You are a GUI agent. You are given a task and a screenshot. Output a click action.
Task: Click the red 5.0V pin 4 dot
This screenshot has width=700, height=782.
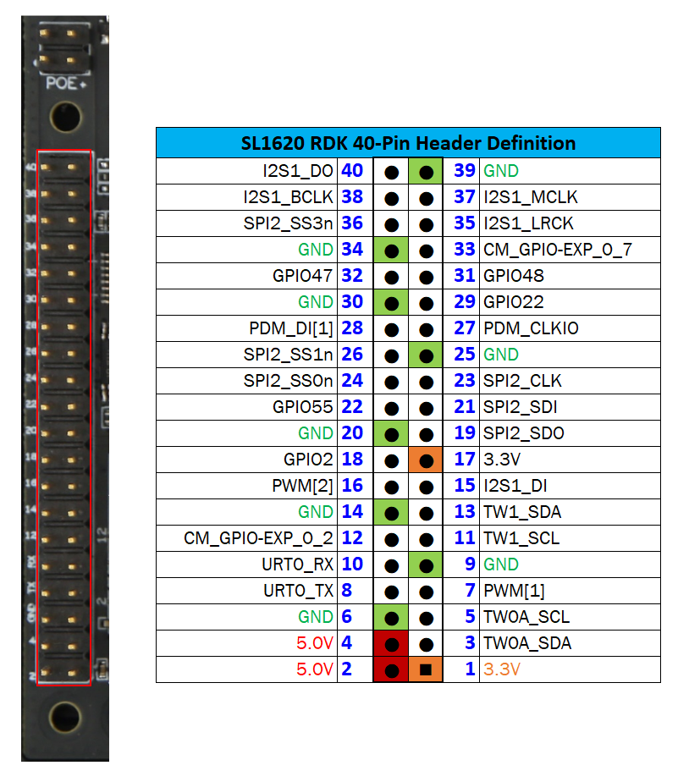pos(391,643)
